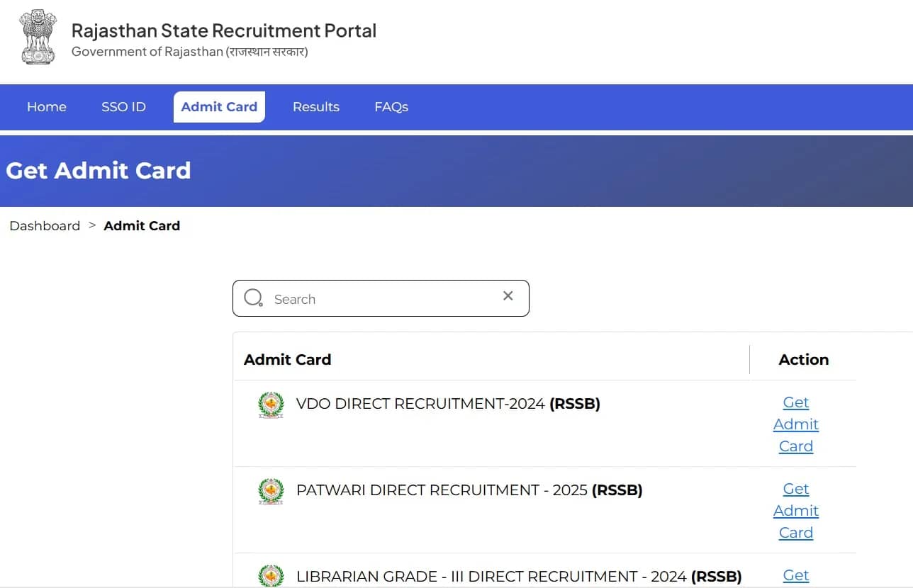Click the RSSB logo beside Patwari Direct Recruitment
The width and height of the screenshot is (913, 588).
point(271,491)
